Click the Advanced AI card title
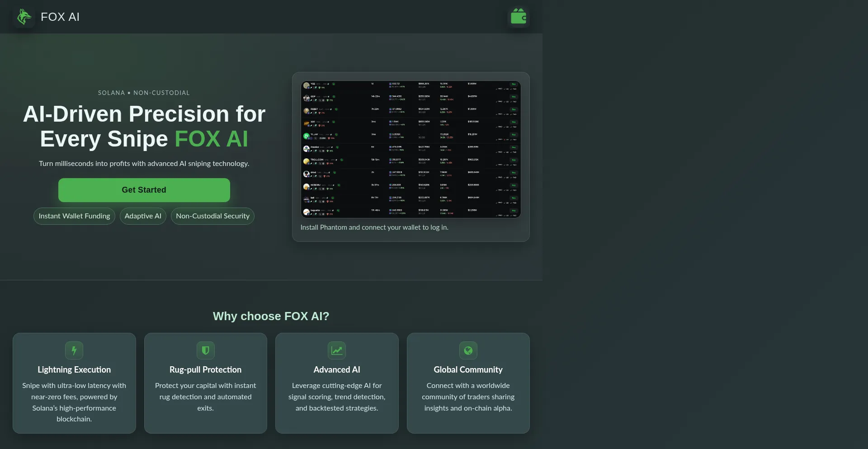 tap(337, 370)
